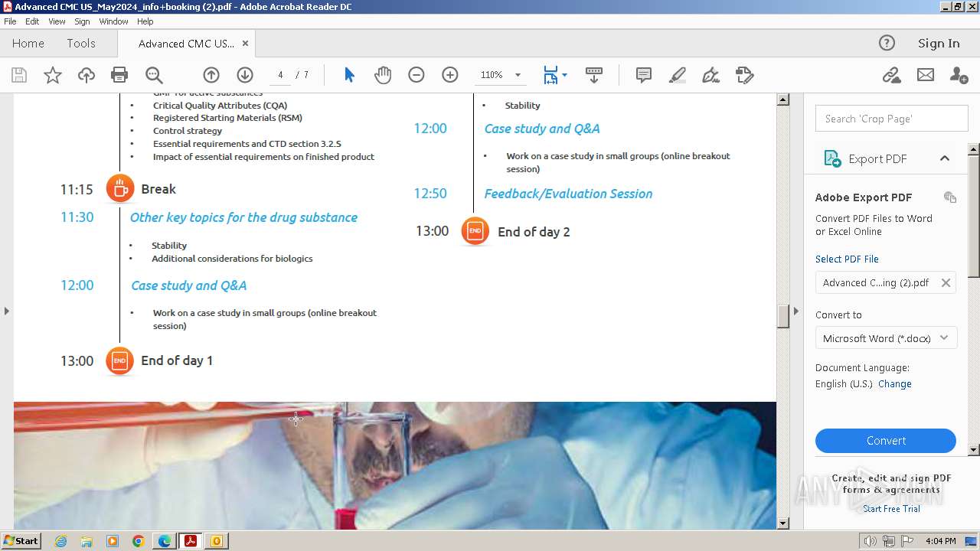980x551 pixels.
Task: Click the Break coffee cup icon
Action: point(119,188)
